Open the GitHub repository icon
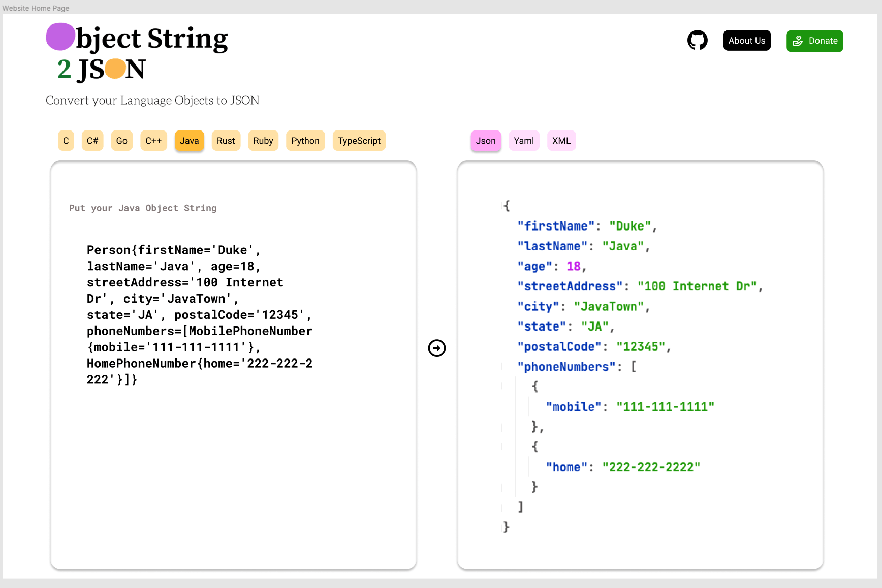 click(697, 40)
